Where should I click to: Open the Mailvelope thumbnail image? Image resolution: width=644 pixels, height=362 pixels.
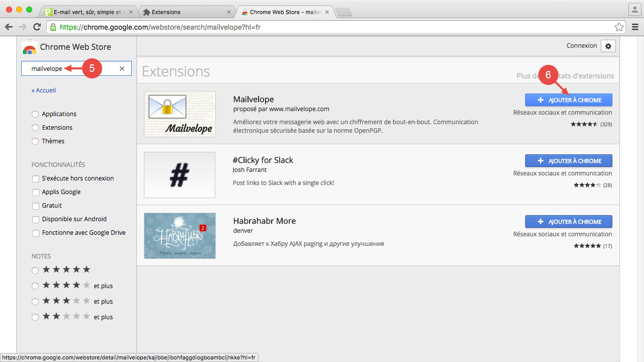[x=180, y=114]
